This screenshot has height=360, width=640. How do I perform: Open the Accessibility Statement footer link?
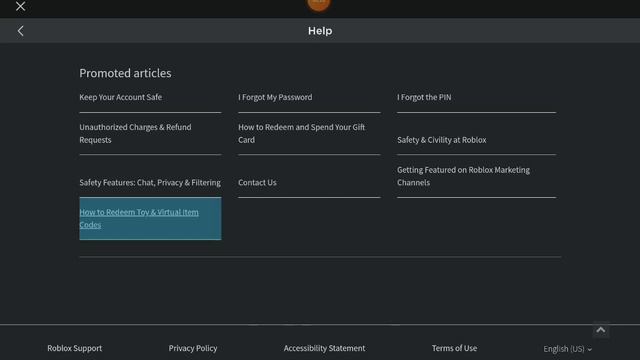[324, 348]
